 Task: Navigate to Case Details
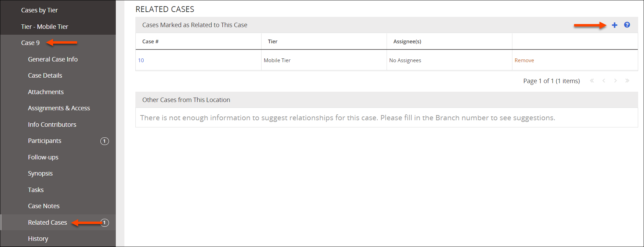tap(45, 75)
